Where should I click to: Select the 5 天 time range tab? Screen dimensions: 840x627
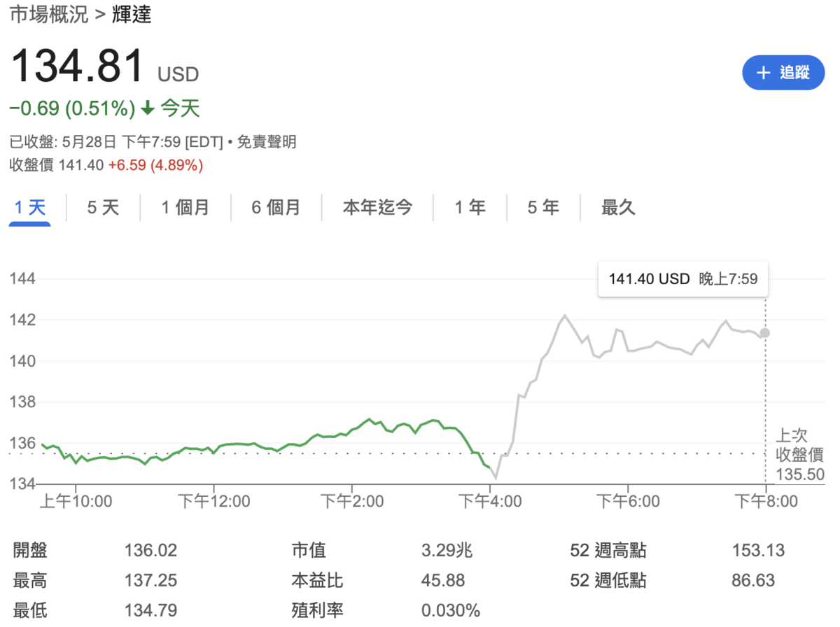102,207
